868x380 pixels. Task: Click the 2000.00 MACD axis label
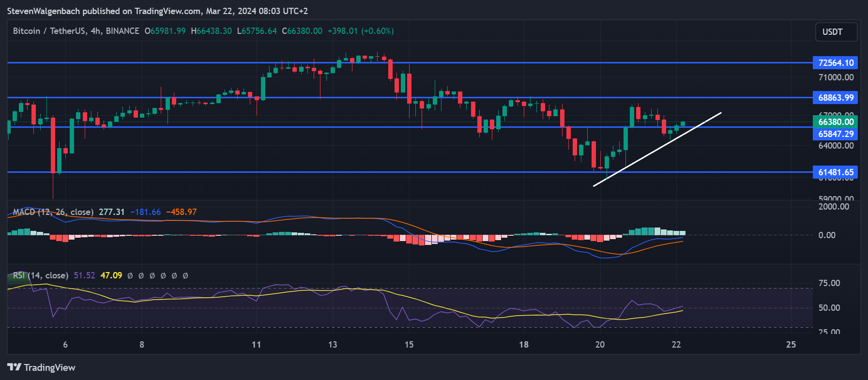point(834,207)
